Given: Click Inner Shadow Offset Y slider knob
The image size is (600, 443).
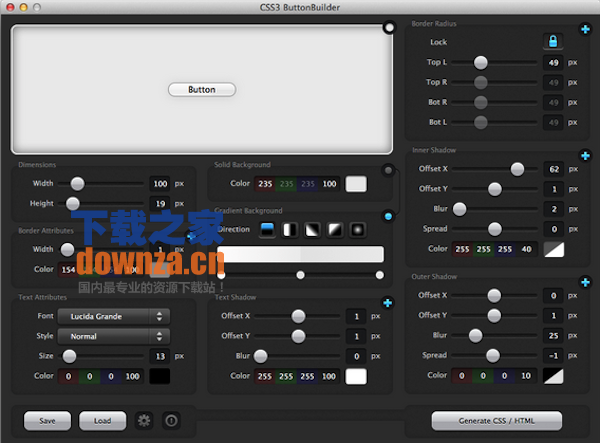Looking at the screenshot, I should coord(495,189).
